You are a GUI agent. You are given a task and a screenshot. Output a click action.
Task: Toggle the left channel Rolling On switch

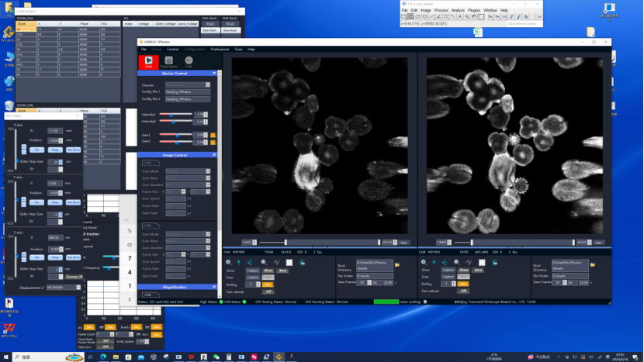[268, 284]
